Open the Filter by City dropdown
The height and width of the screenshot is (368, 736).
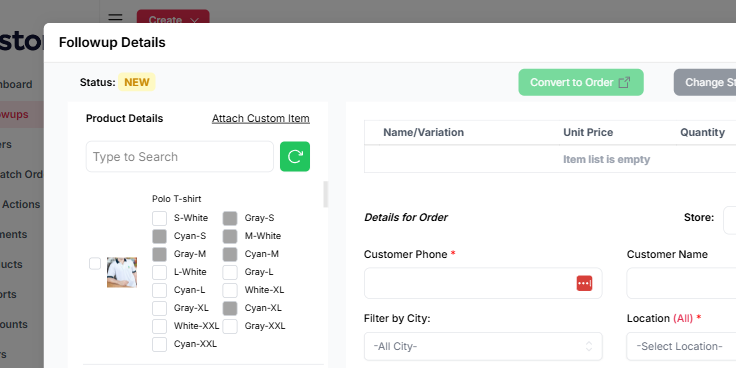coord(483,346)
